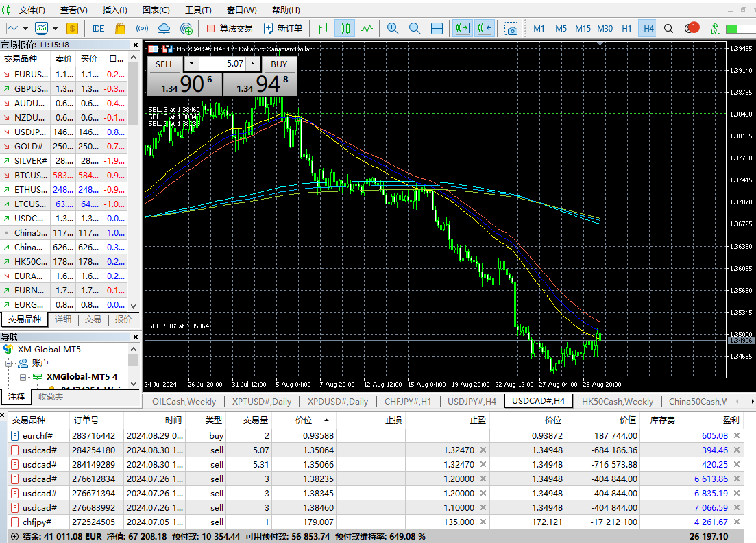Open the 工具(T) menu

[x=198, y=10]
